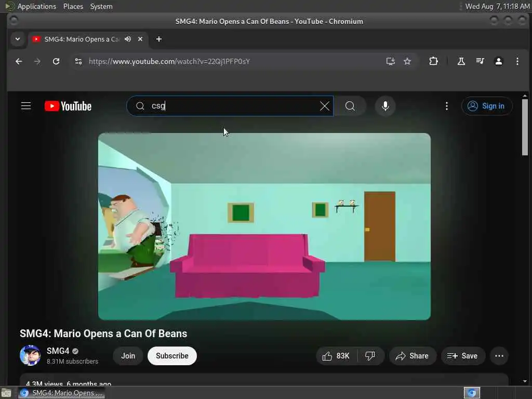Submit search with magnifier button
Screen dimensions: 532x399
pyautogui.click(x=350, y=106)
